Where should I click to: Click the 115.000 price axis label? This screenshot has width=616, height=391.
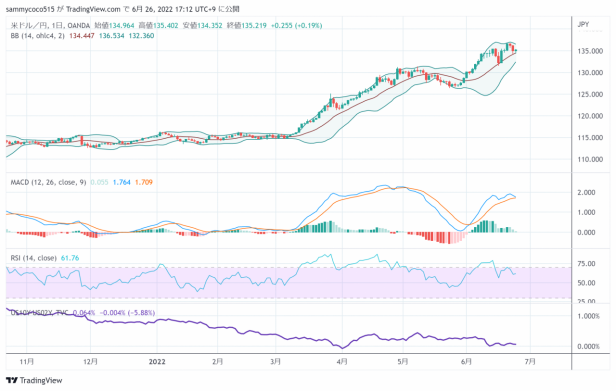click(590, 138)
